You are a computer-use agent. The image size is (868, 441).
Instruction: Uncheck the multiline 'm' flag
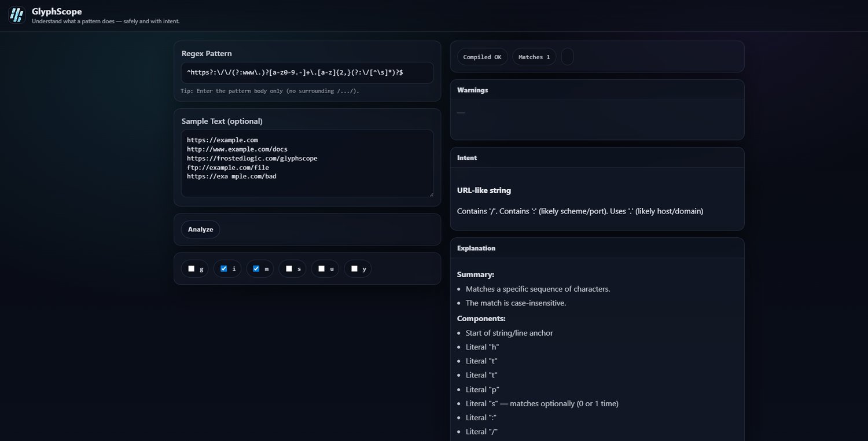(x=256, y=269)
